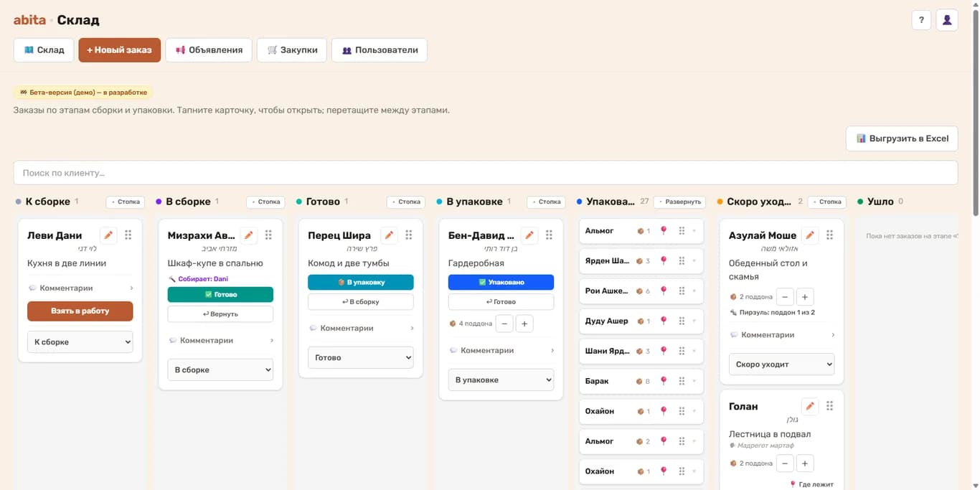Click pencil icon on Перец Шира card
The width and height of the screenshot is (980, 490).
389,235
